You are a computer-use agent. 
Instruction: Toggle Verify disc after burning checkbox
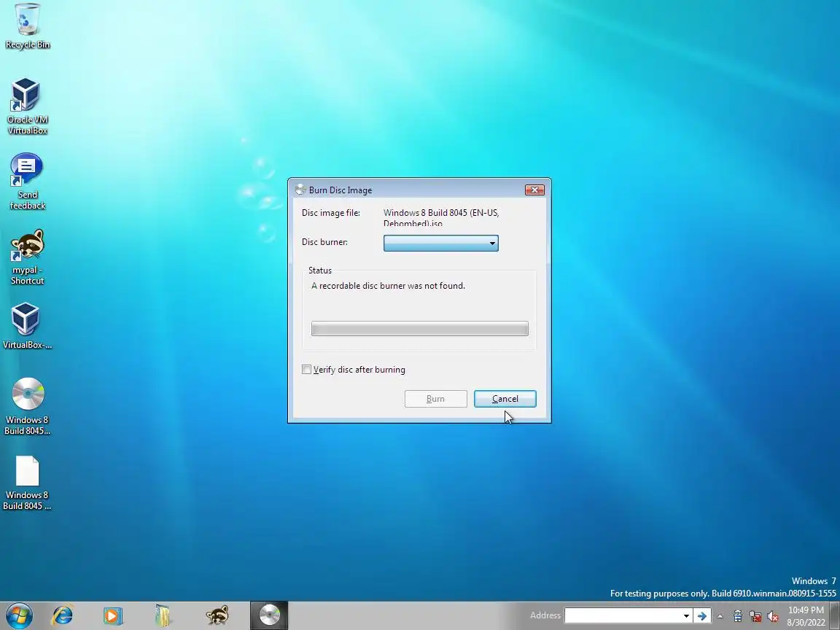coord(306,369)
